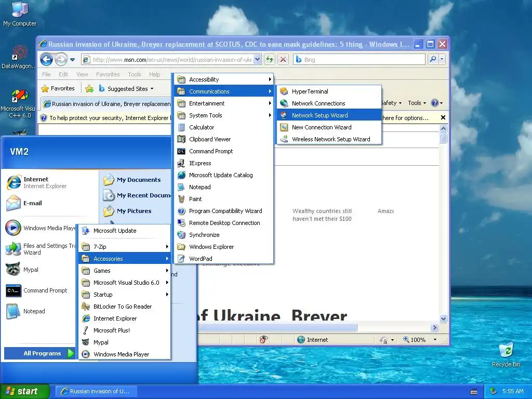
Task: Open Command Prompt in Accessories menu
Action: (x=224, y=151)
